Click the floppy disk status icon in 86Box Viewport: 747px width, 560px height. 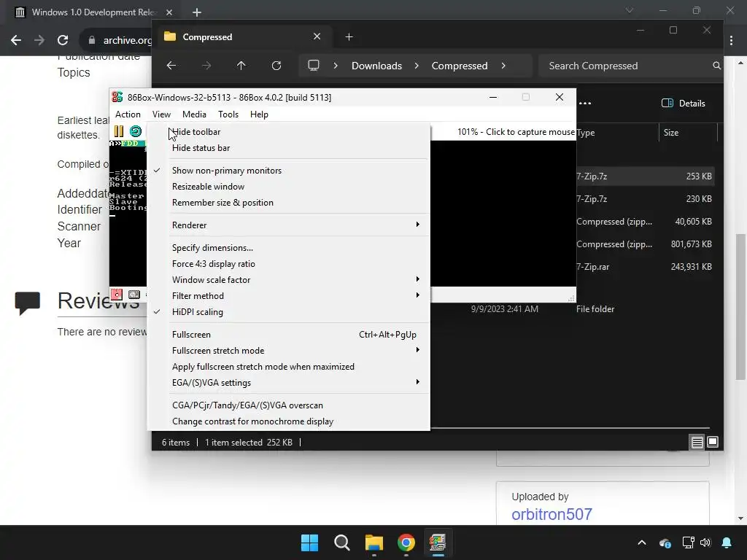point(117,295)
